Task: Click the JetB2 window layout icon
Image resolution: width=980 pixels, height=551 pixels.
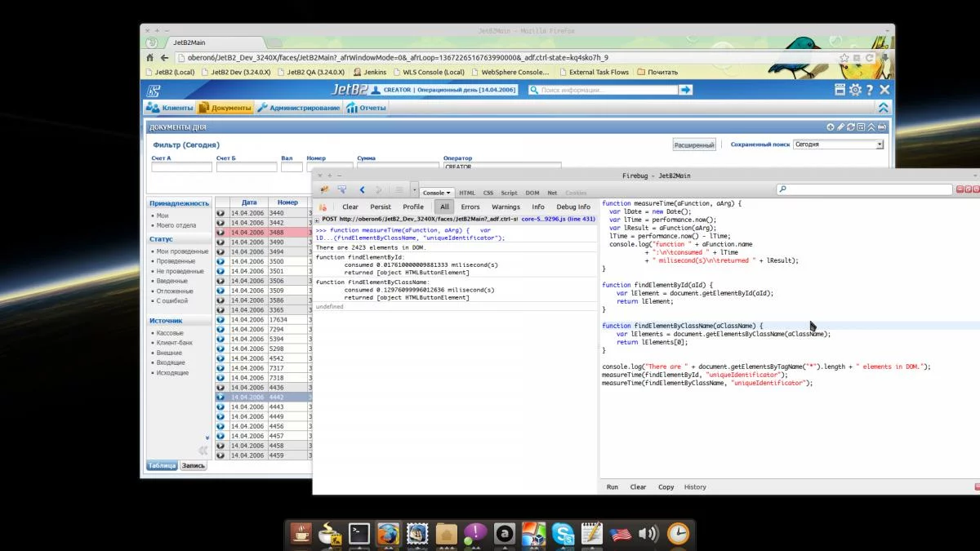Action: tap(840, 90)
